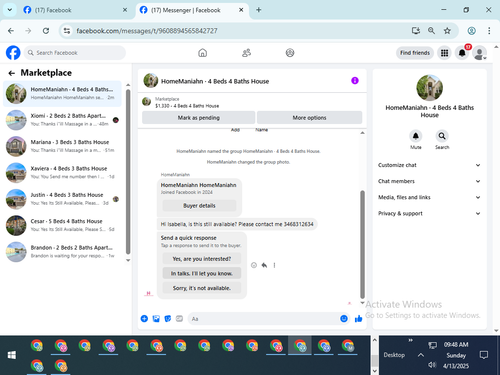The width and height of the screenshot is (500, 375).
Task: Expand Customize chat section
Action: pos(429,165)
